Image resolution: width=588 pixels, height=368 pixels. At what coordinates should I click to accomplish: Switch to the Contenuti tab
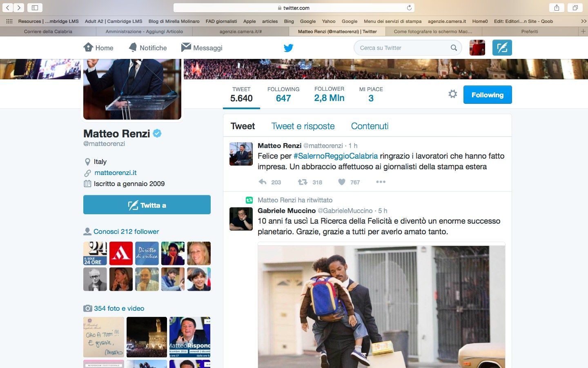(x=370, y=126)
